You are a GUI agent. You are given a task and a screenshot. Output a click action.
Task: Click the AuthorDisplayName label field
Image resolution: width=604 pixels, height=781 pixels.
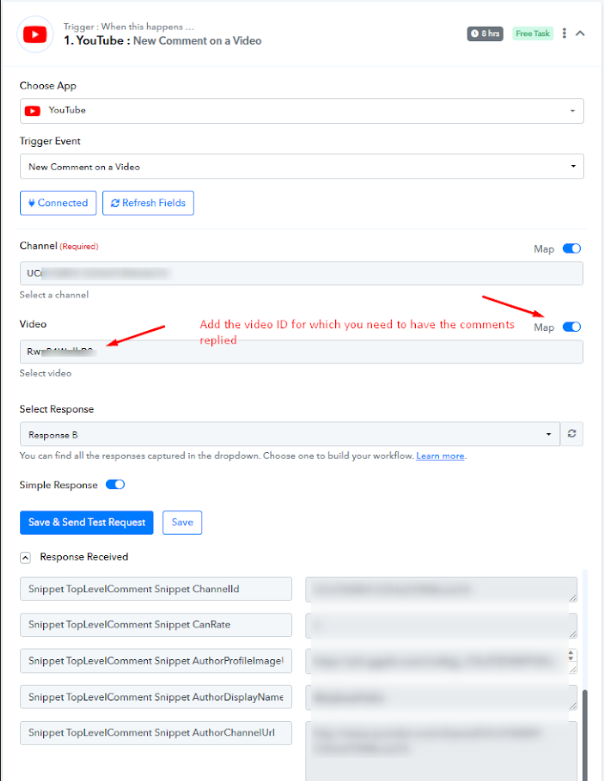(156, 697)
